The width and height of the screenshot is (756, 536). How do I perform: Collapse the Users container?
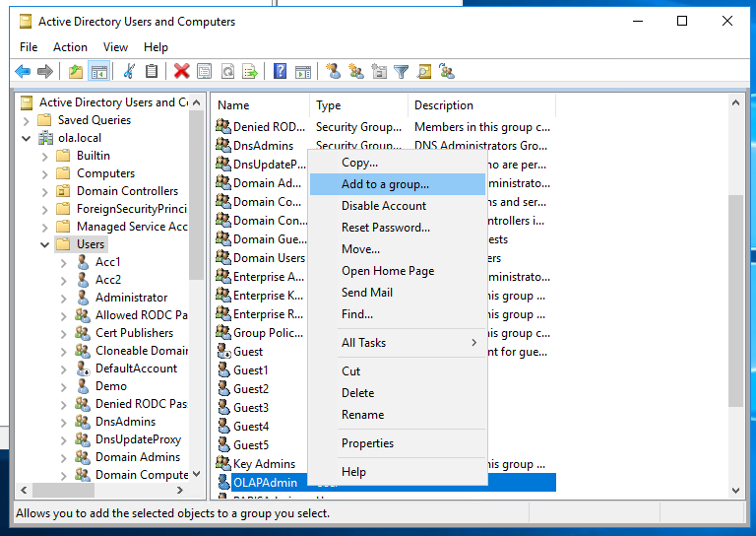(x=45, y=244)
